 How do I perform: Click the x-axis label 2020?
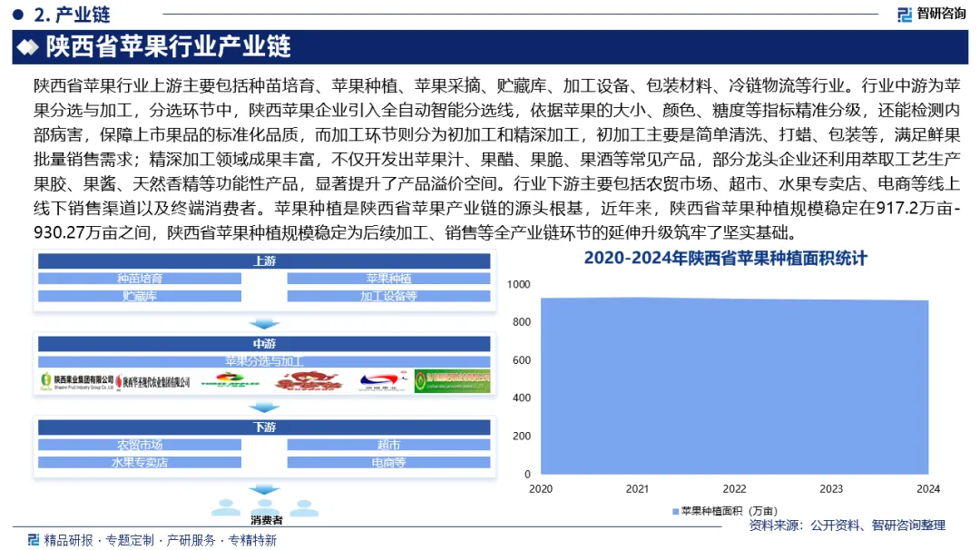point(541,489)
